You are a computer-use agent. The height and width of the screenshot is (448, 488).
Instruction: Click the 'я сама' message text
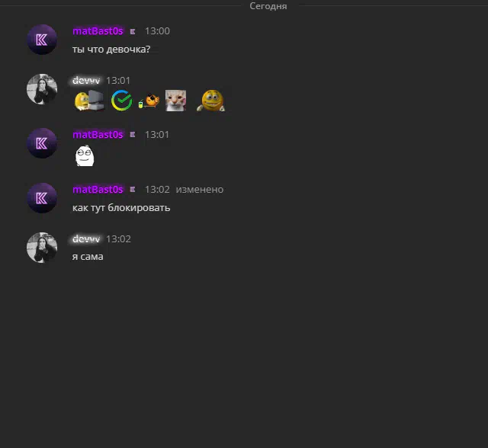88,257
